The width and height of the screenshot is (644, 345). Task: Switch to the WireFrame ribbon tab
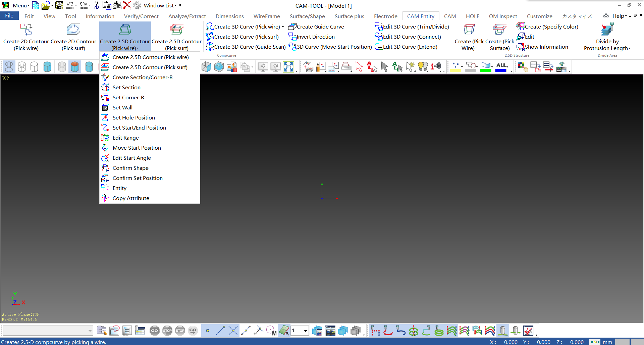coord(267,16)
